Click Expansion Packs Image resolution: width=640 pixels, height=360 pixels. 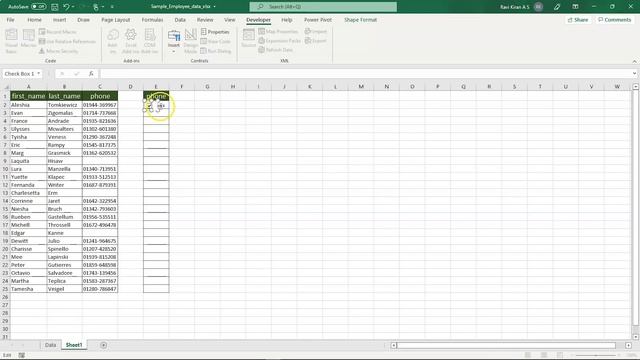tap(280, 40)
